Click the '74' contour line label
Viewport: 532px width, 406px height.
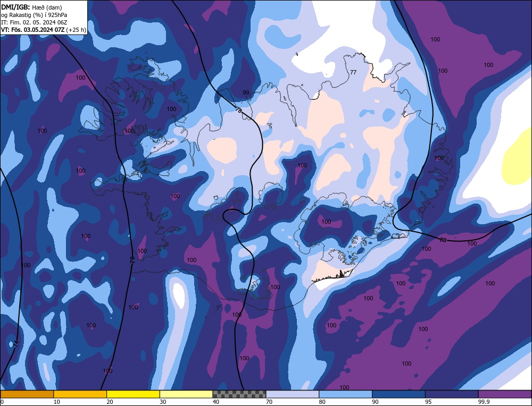(16, 343)
